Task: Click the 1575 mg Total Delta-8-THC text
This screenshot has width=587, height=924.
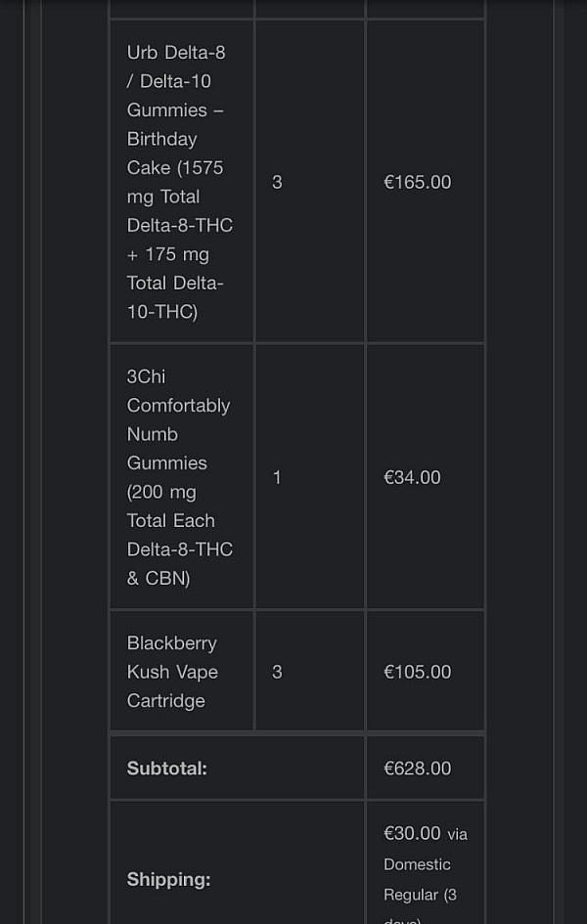Action: click(180, 197)
